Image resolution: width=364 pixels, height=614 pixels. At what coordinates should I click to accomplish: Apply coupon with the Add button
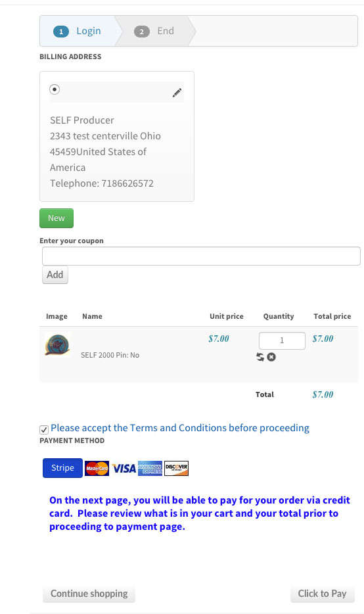55,275
